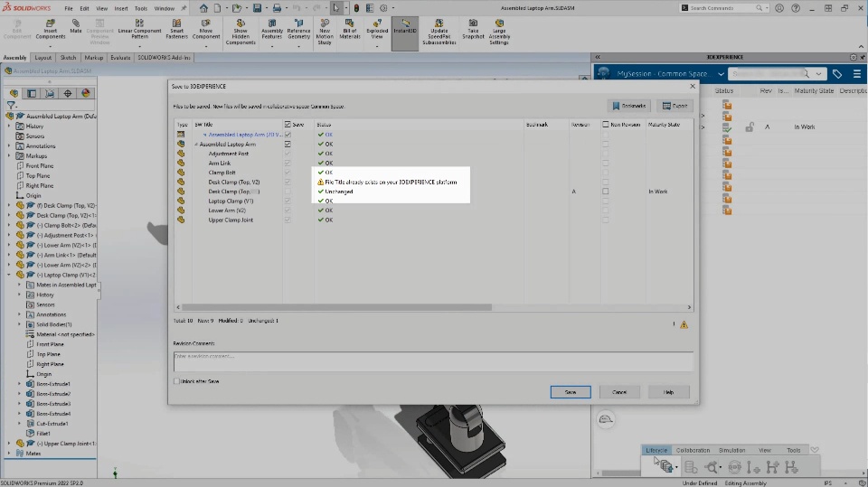
Task: Toggle Save checkbox for Lower Arm (V2) row
Action: [x=288, y=211]
